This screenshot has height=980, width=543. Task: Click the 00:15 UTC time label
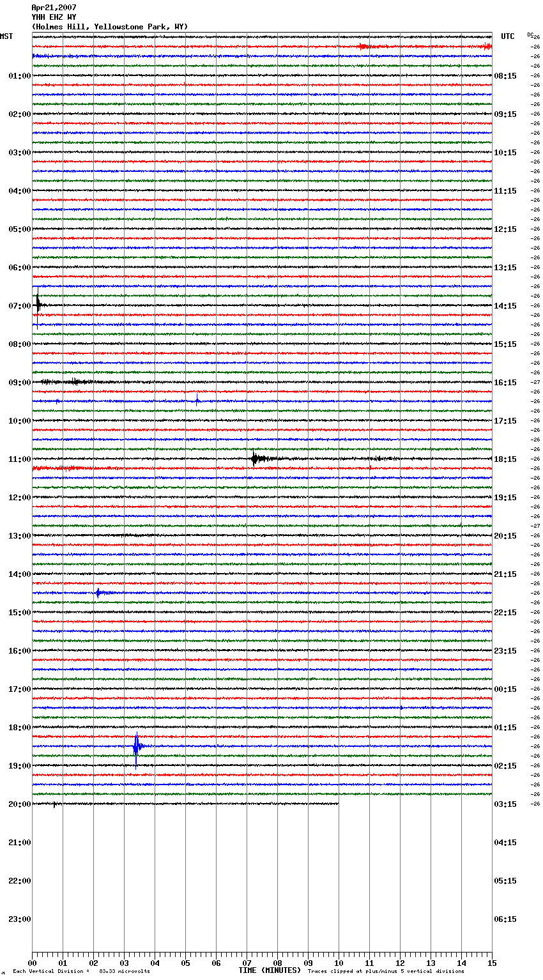pyautogui.click(x=505, y=689)
